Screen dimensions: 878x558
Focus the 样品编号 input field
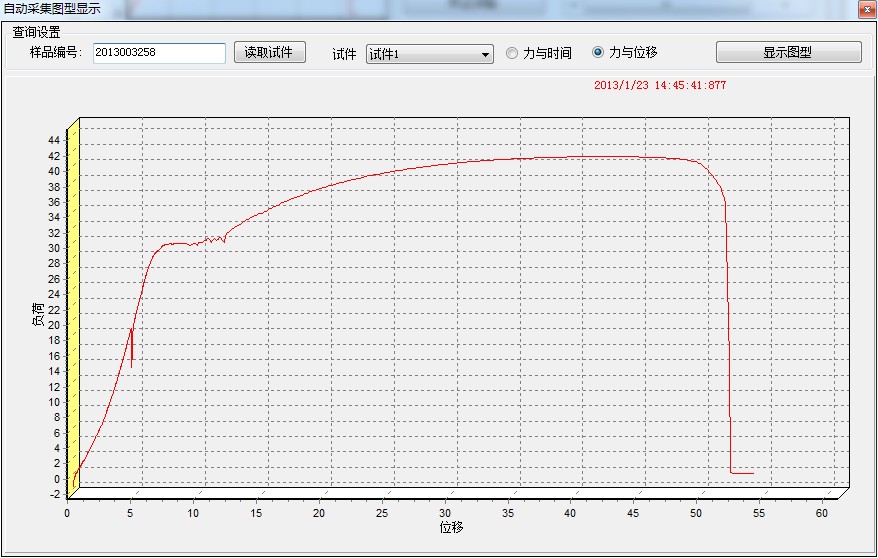tap(158, 53)
